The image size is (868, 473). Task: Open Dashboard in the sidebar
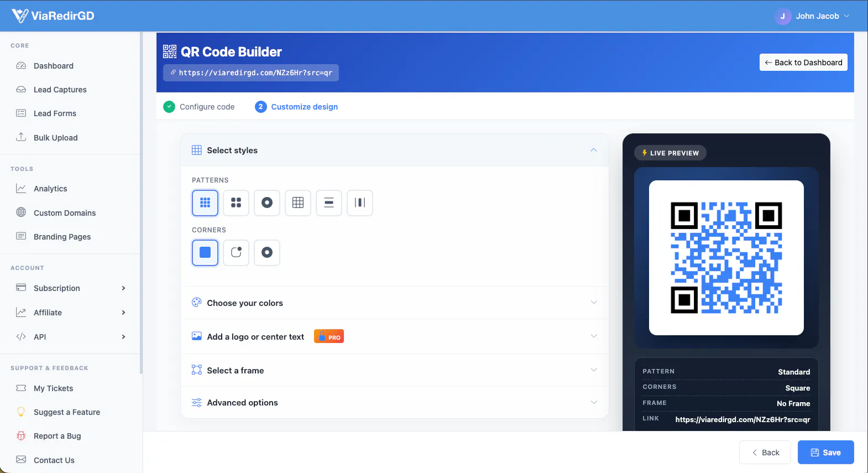click(x=70, y=66)
